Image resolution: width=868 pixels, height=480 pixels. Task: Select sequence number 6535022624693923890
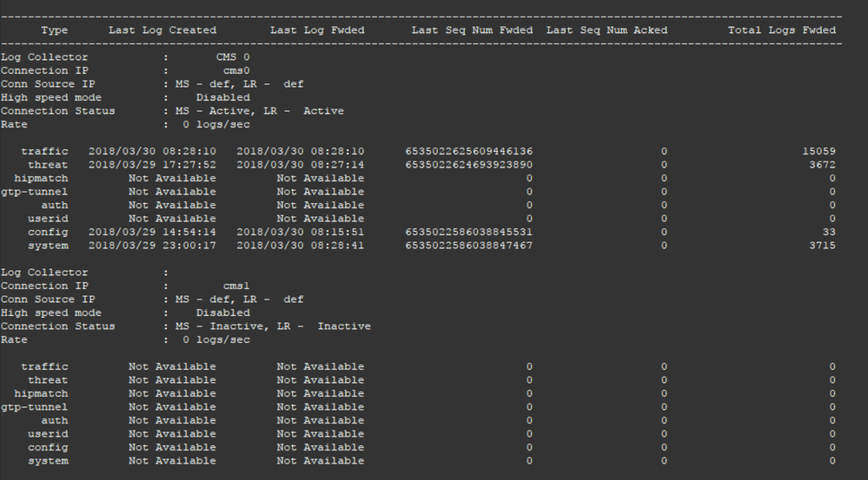tap(468, 165)
